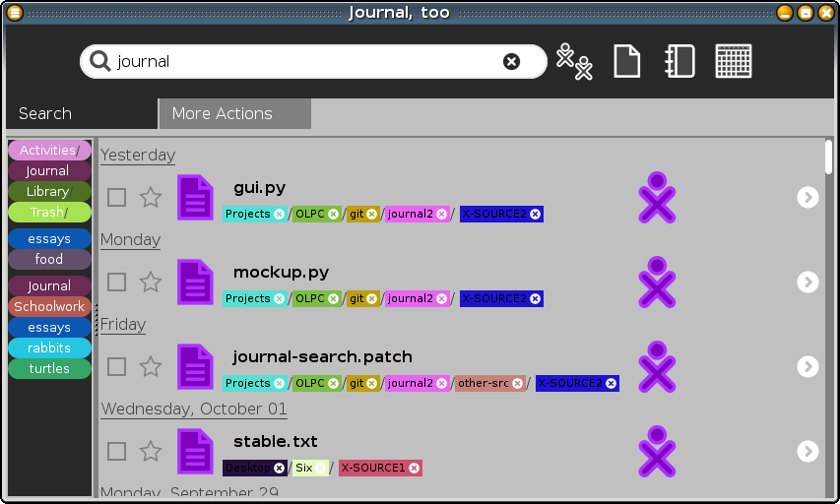This screenshot has height=504, width=840.
Task: Expand the stable.txt entry arrow
Action: coord(808,451)
